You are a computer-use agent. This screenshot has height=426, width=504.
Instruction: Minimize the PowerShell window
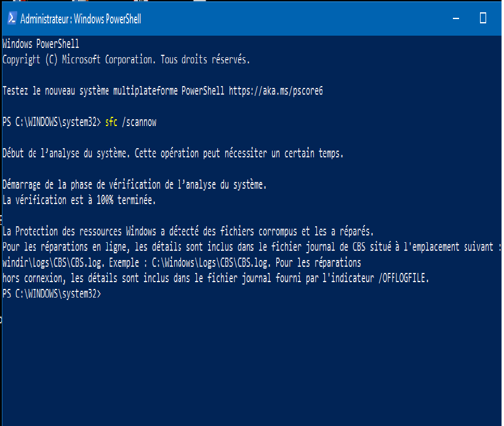[x=455, y=18]
